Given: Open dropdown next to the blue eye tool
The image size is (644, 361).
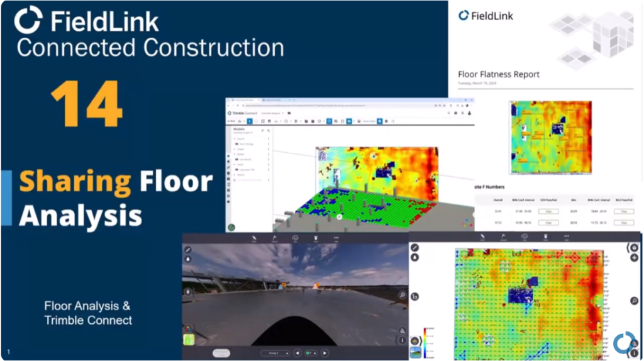Looking at the screenshot, I should pyautogui.click(x=353, y=121).
